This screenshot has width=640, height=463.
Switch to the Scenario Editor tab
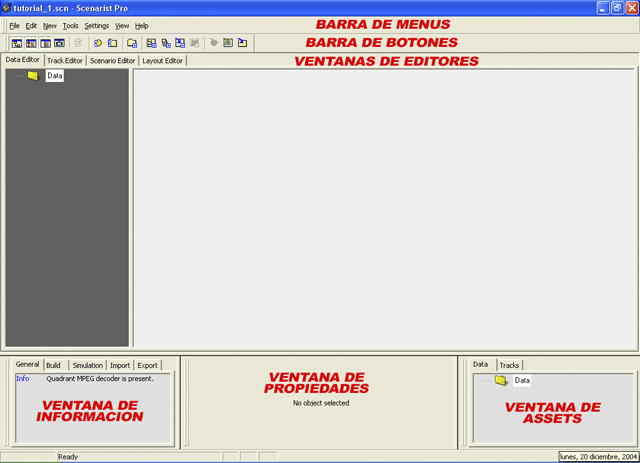[x=112, y=61]
